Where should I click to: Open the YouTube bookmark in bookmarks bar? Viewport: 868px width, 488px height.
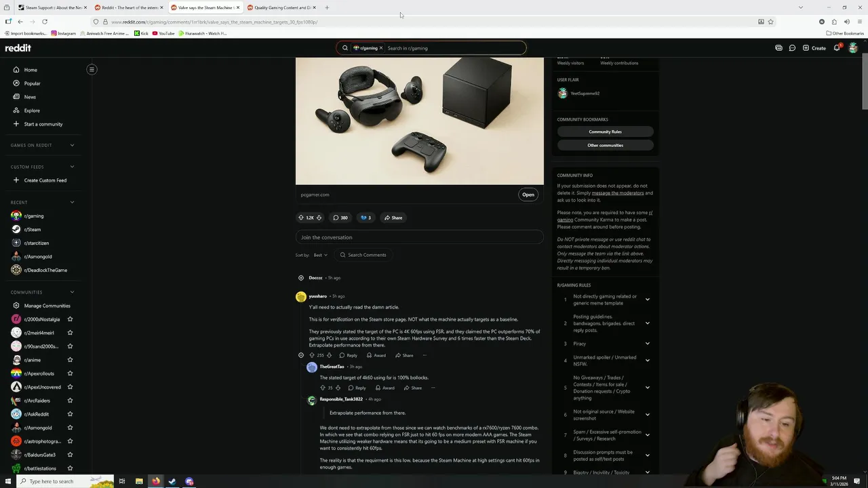[163, 33]
